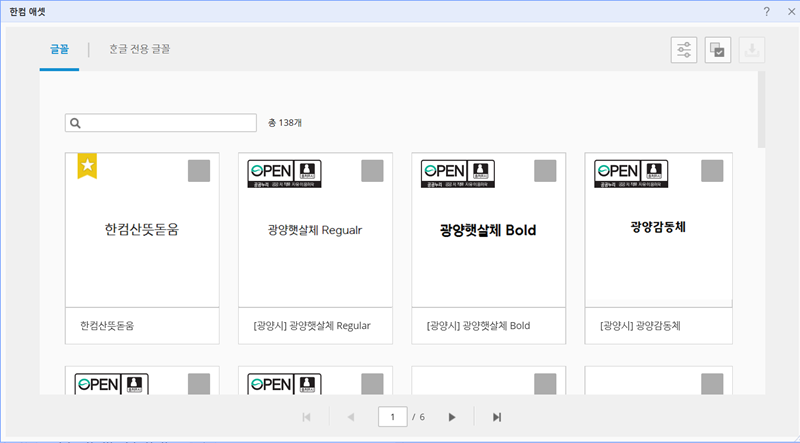This screenshot has width=800, height=443.
Task: Click the [광양시] 광양햇살체 Bold caption
Action: [x=479, y=326]
